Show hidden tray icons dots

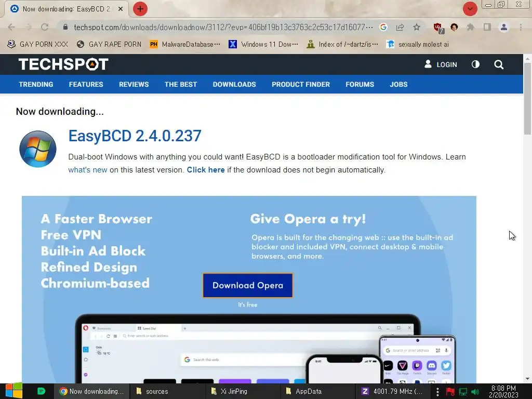pyautogui.click(x=437, y=392)
